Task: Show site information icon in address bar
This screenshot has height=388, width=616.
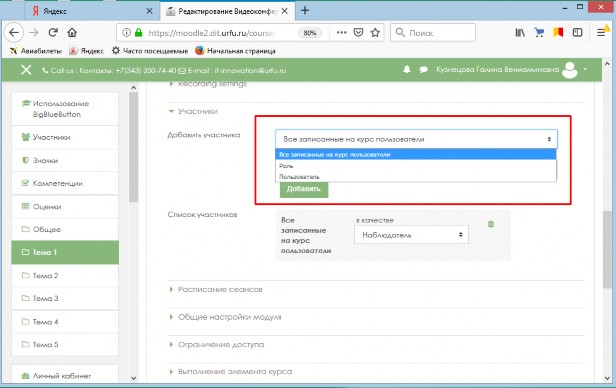Action: click(126, 33)
